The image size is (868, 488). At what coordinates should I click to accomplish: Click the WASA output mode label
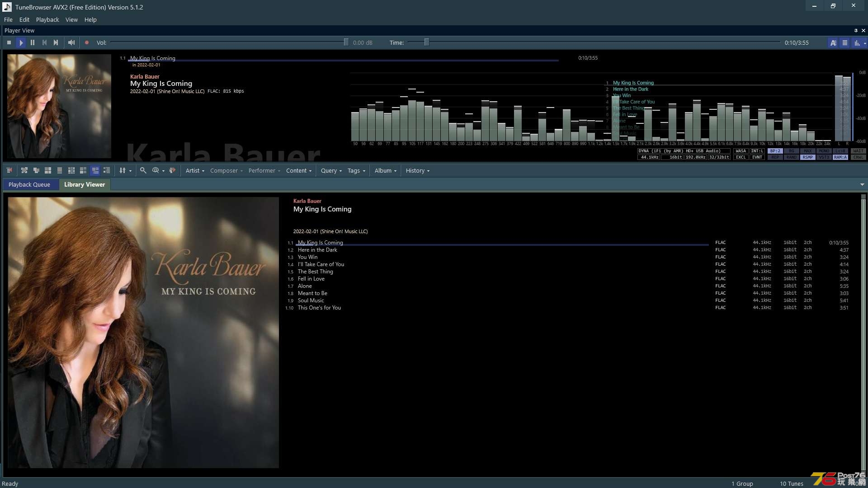tap(741, 151)
